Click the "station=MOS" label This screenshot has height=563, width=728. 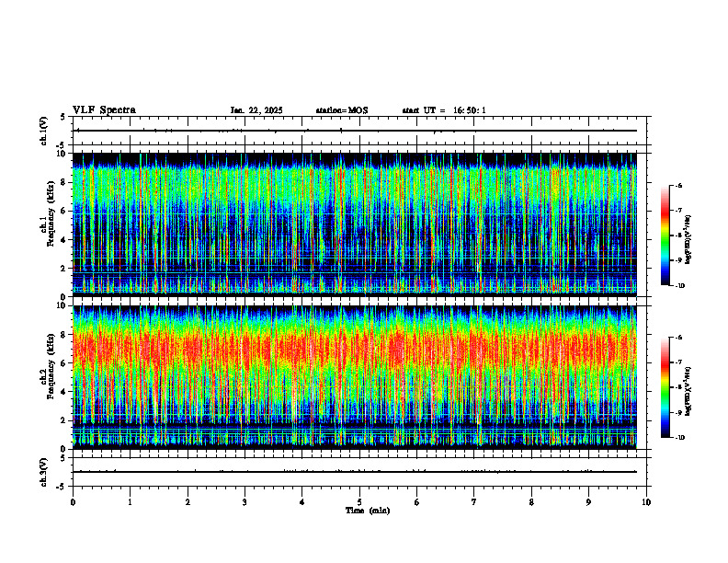click(342, 110)
